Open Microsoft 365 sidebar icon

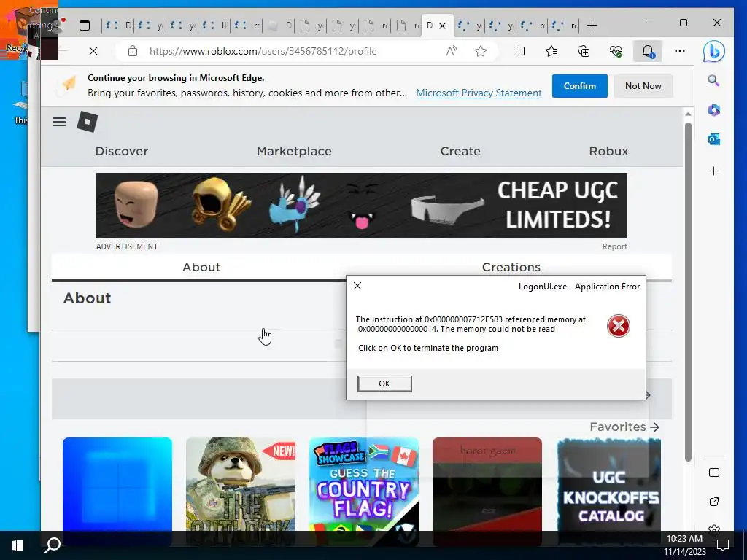(713, 110)
